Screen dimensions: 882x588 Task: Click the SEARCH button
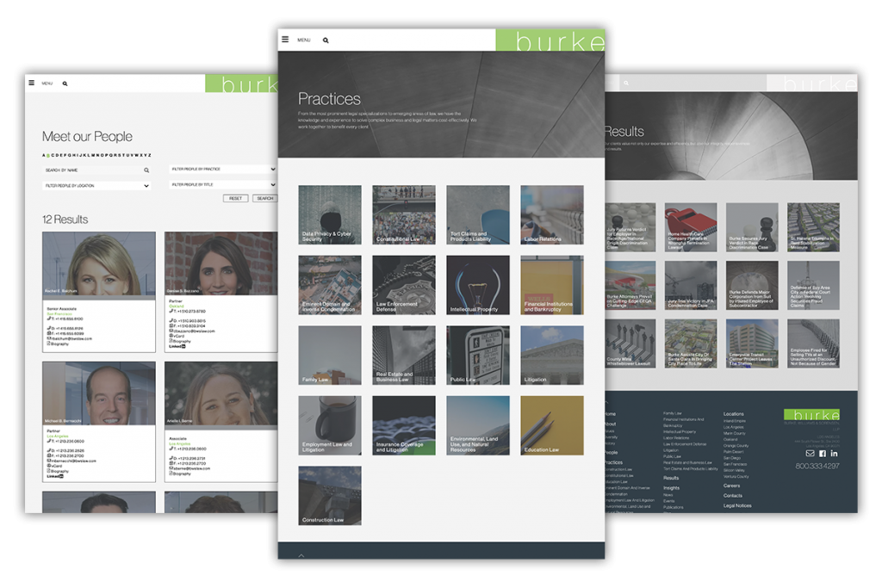(264, 198)
